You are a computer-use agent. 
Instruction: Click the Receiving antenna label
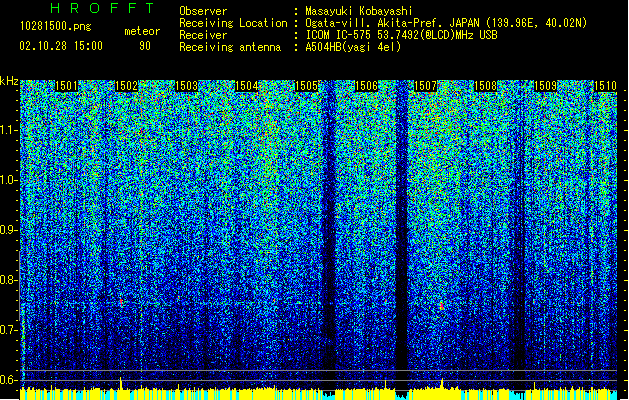230,47
